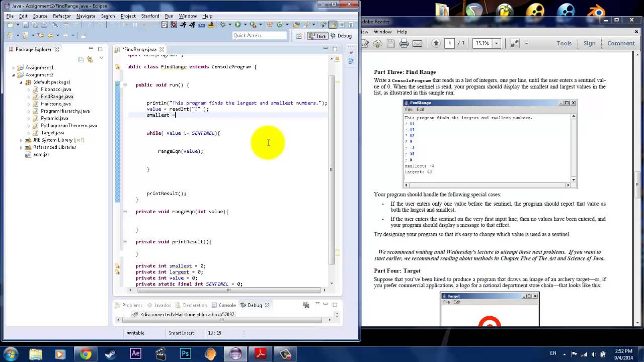Click the New Java Class green icon
The height and width of the screenshot is (362, 644).
click(279, 25)
